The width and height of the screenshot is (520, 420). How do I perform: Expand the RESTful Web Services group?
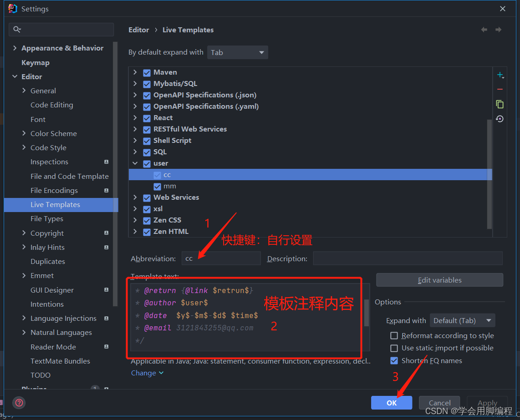tap(135, 129)
